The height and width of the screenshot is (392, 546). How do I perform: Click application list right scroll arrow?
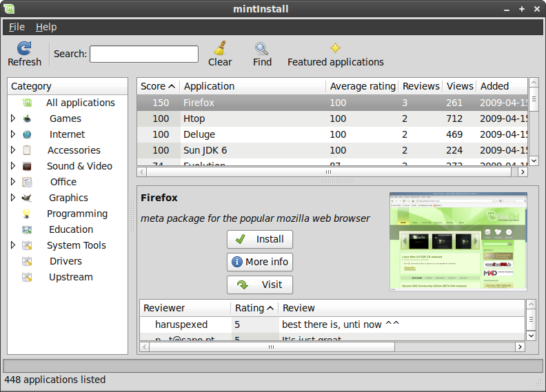523,172
